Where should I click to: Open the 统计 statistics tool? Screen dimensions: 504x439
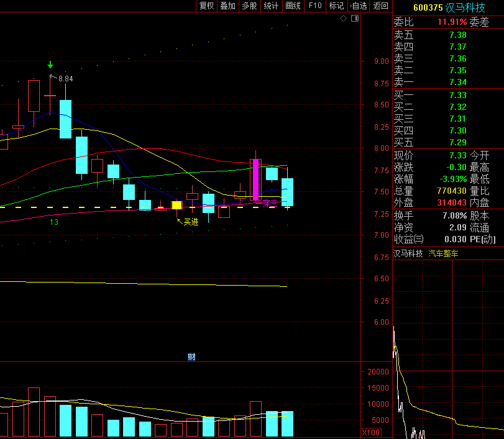coord(271,6)
